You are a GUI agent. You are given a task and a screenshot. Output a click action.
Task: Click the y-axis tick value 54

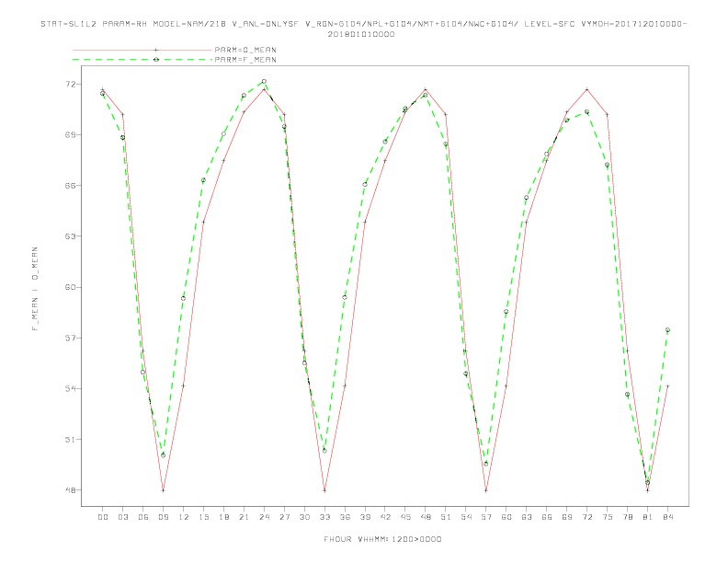tap(71, 388)
